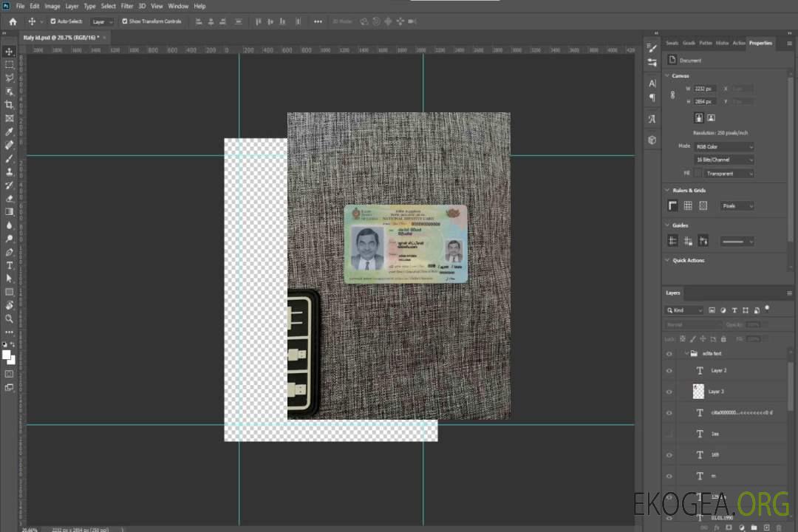Screen dimensions: 798x532
Task: Open the Filter menu
Action: (127, 6)
